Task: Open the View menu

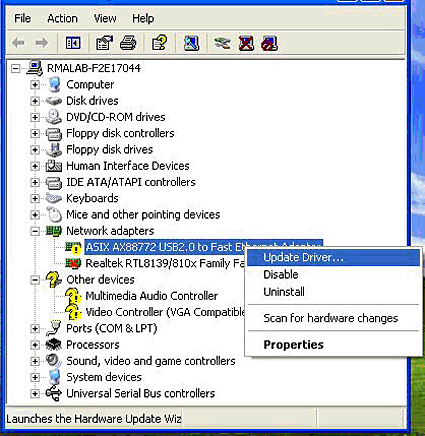Action: click(105, 18)
